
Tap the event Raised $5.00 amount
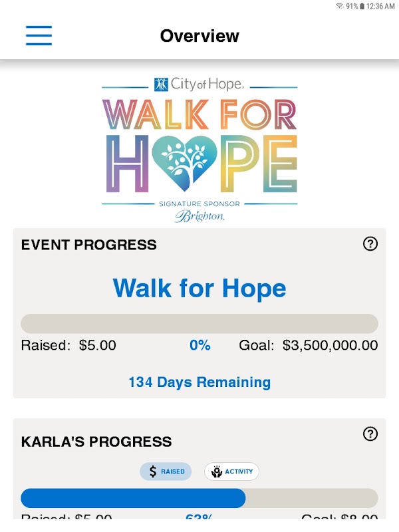pos(97,345)
